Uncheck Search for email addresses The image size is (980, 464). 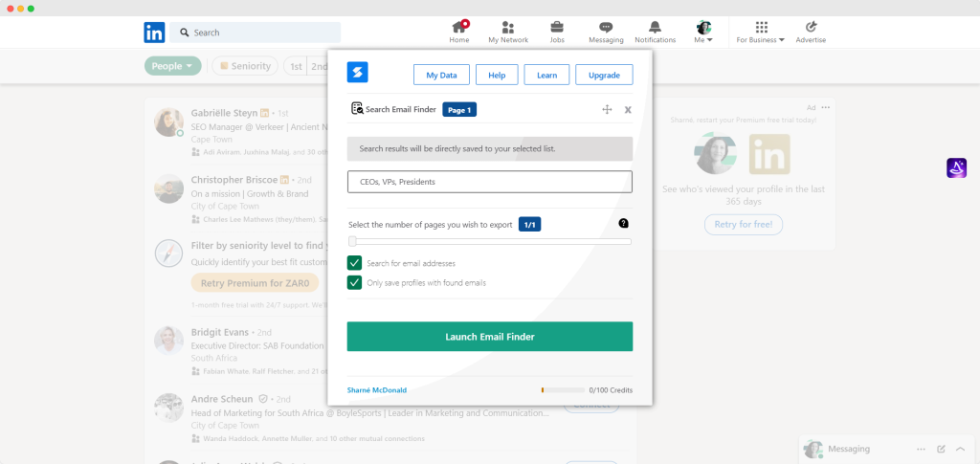(355, 263)
